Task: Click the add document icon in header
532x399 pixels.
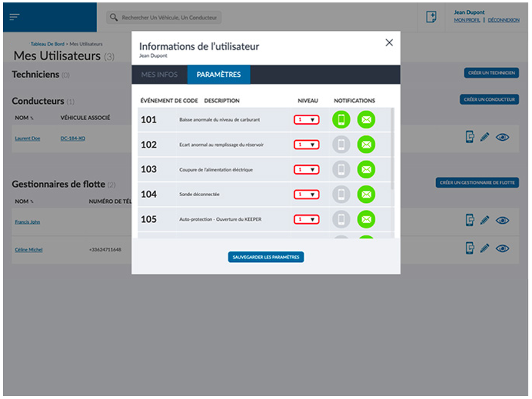Action: tap(431, 17)
